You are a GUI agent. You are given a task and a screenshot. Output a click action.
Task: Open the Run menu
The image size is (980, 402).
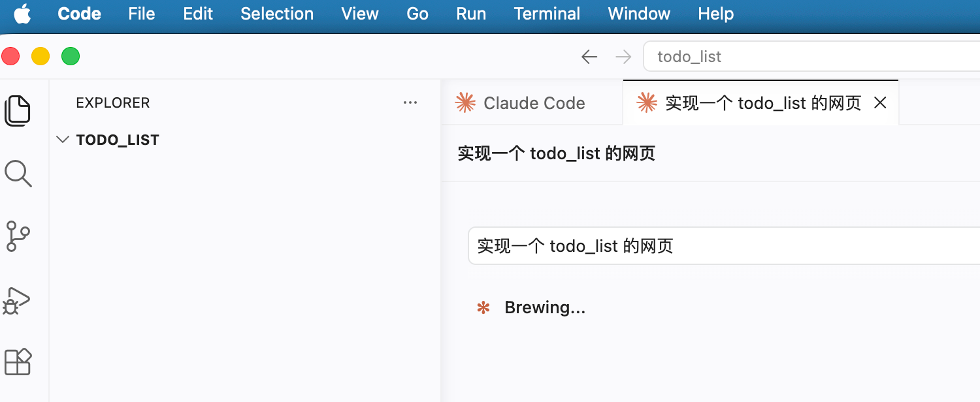(x=471, y=14)
